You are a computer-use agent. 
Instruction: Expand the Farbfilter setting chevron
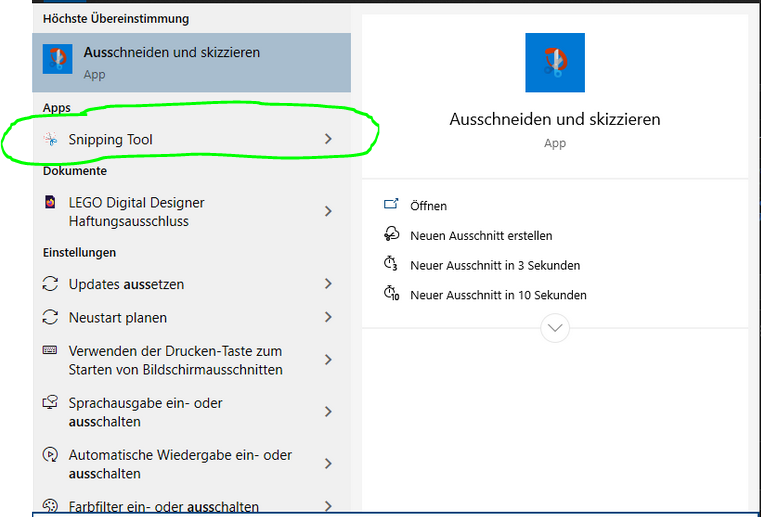point(329,506)
